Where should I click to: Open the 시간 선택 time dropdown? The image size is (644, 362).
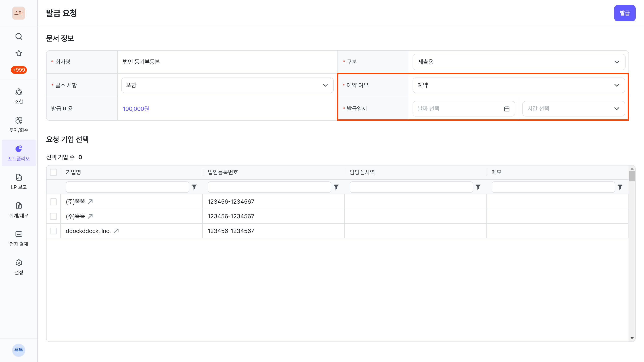pos(574,109)
